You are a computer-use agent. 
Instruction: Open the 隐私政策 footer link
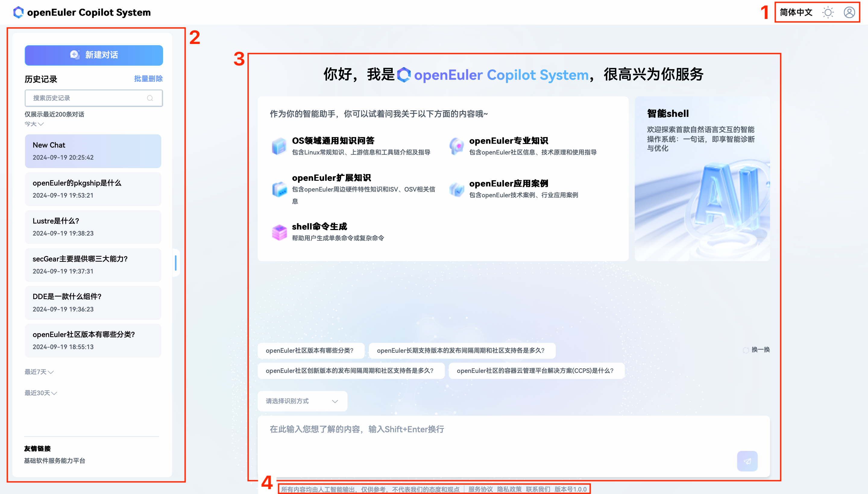tap(509, 489)
